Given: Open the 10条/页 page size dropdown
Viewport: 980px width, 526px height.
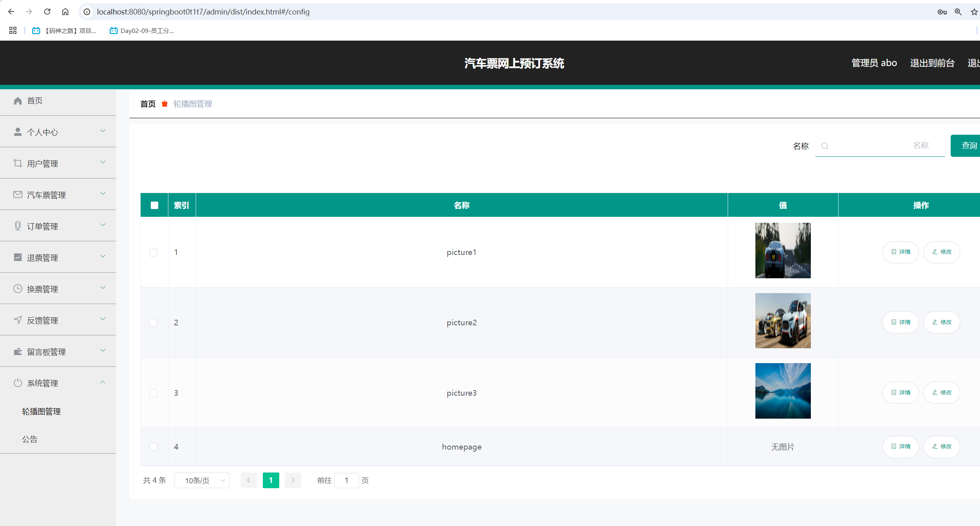Looking at the screenshot, I should coord(202,481).
